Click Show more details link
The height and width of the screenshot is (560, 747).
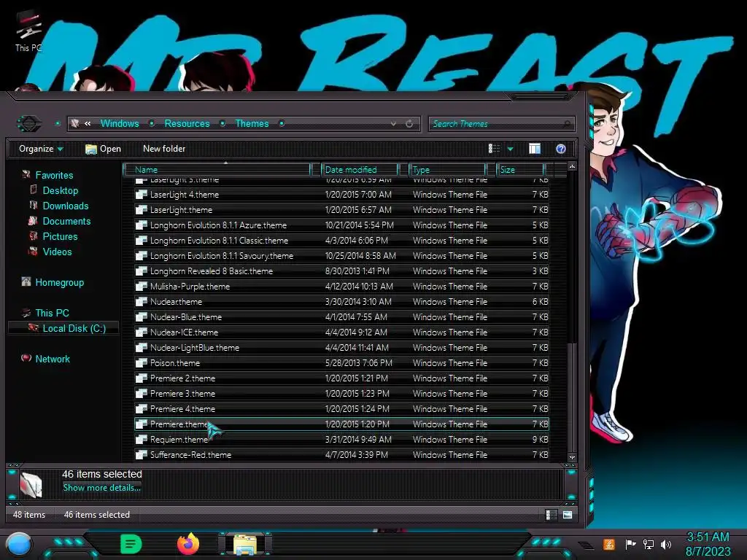pos(101,488)
